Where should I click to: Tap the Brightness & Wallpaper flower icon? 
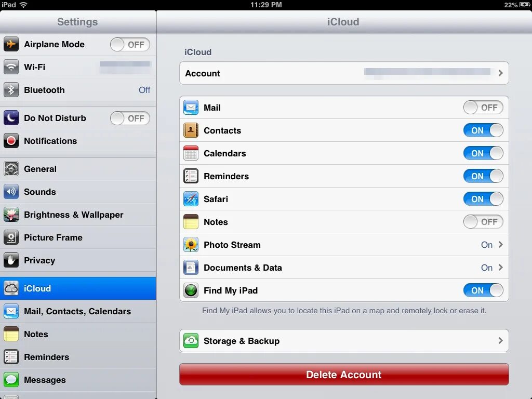(11, 215)
